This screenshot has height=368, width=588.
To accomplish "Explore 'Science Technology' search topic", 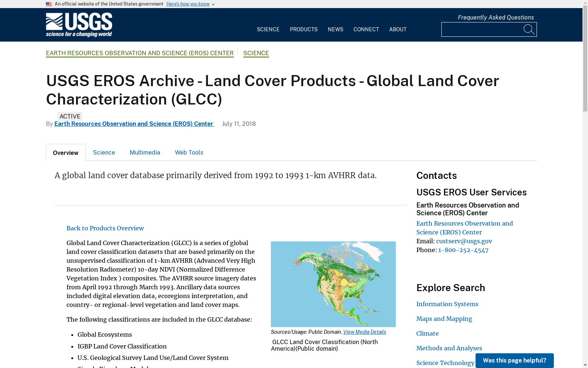I will [x=445, y=363].
